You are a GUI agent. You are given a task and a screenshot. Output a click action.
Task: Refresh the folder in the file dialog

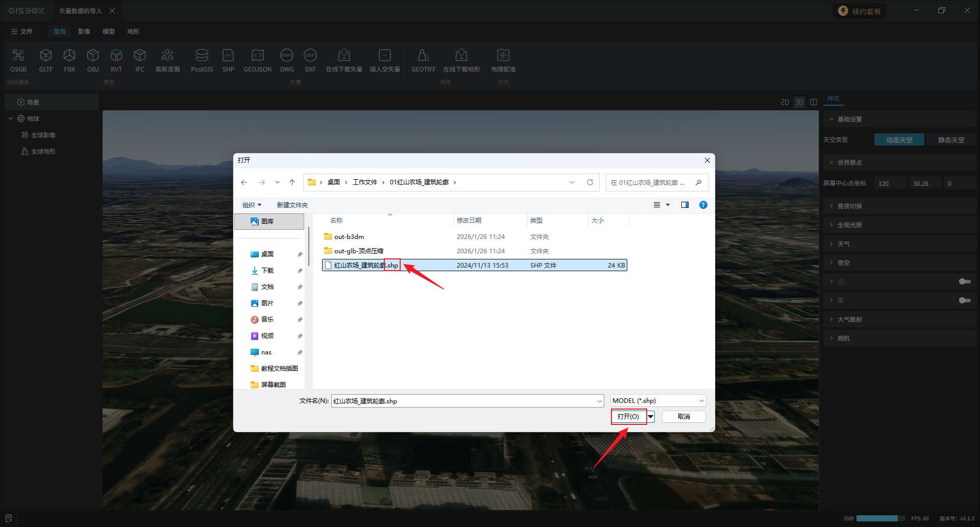point(590,182)
